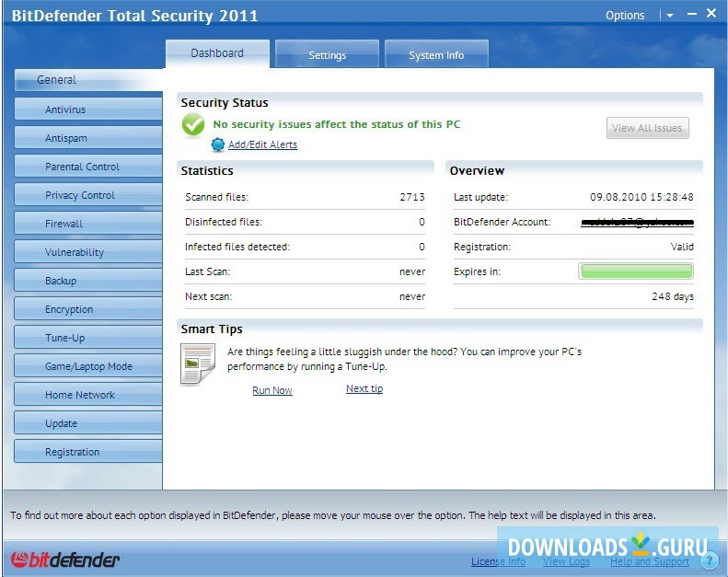Switch to the System Info tab
Image resolution: width=728 pixels, height=577 pixels.
point(436,55)
